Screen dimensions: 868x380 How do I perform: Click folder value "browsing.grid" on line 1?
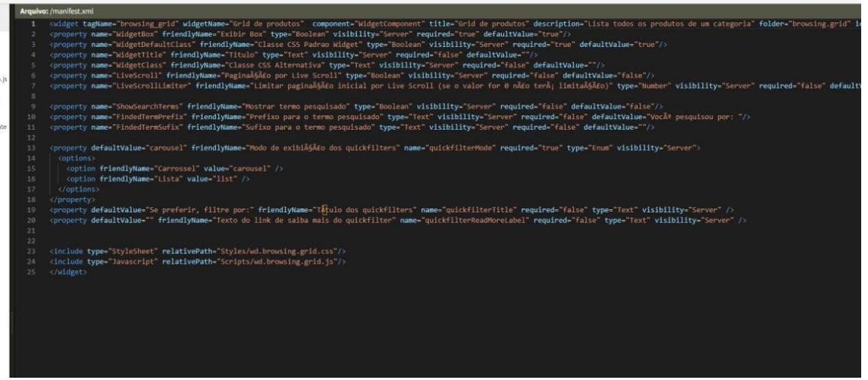click(x=818, y=24)
